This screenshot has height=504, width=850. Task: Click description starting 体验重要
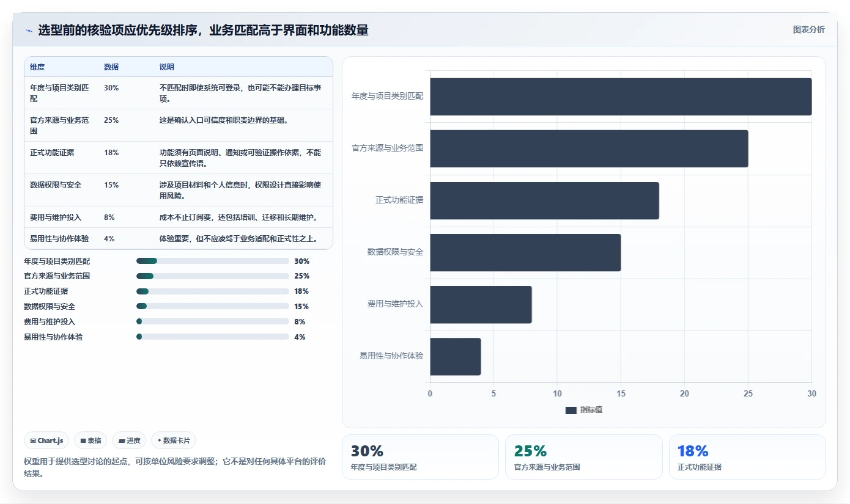tap(238, 239)
